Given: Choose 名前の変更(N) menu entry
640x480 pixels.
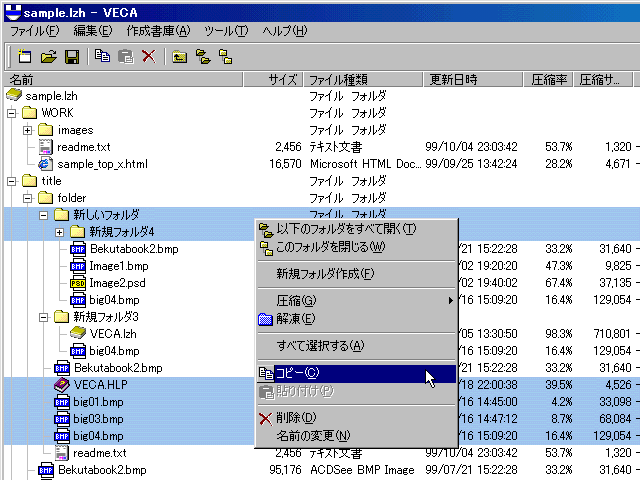Looking at the screenshot, I should [356, 436].
